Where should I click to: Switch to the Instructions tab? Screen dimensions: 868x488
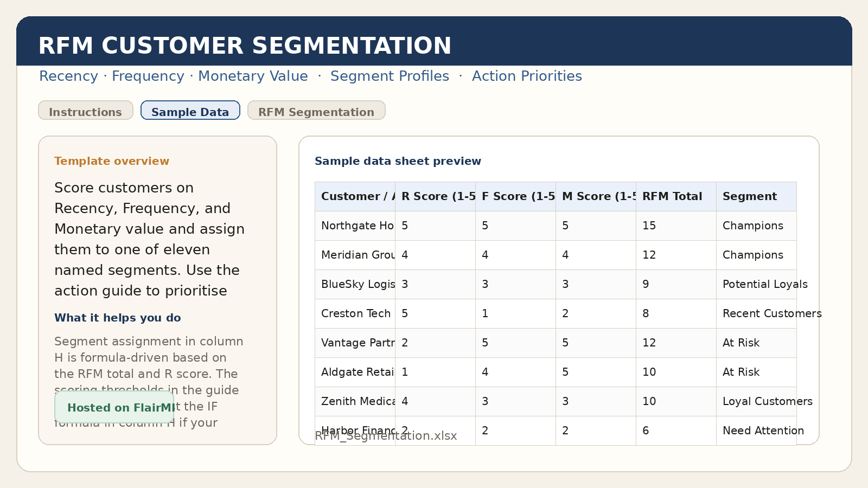[x=85, y=112]
